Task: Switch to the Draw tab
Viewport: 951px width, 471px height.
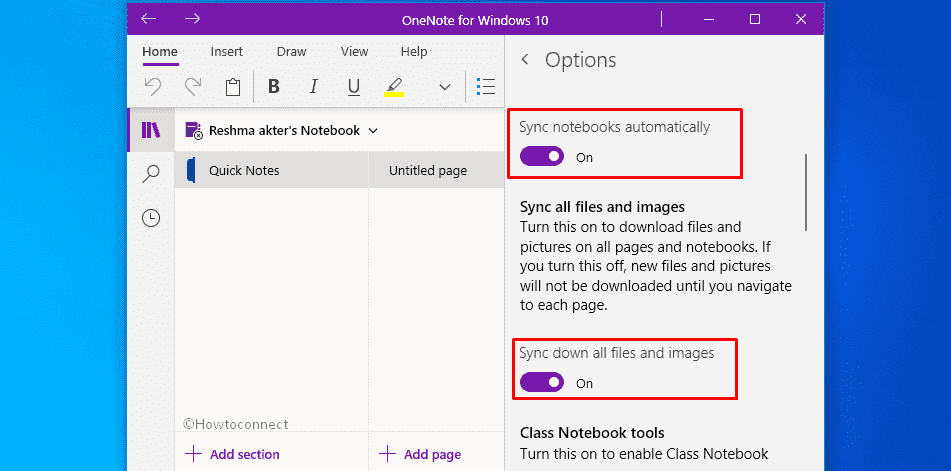Action: 292,52
